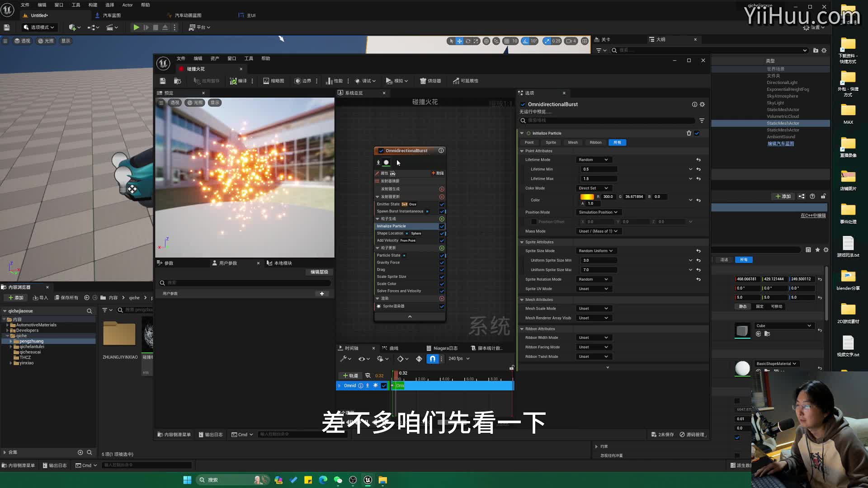
Task: Open the Mass Mode dropdown
Action: click(598, 231)
